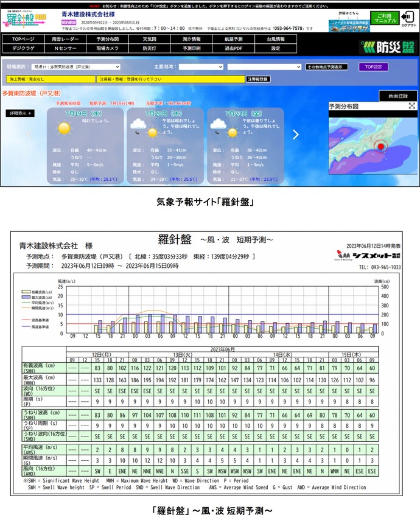Click the cloudy-then-sunny icon for 7月20日
The height and width of the screenshot is (515, 420).
click(x=144, y=128)
